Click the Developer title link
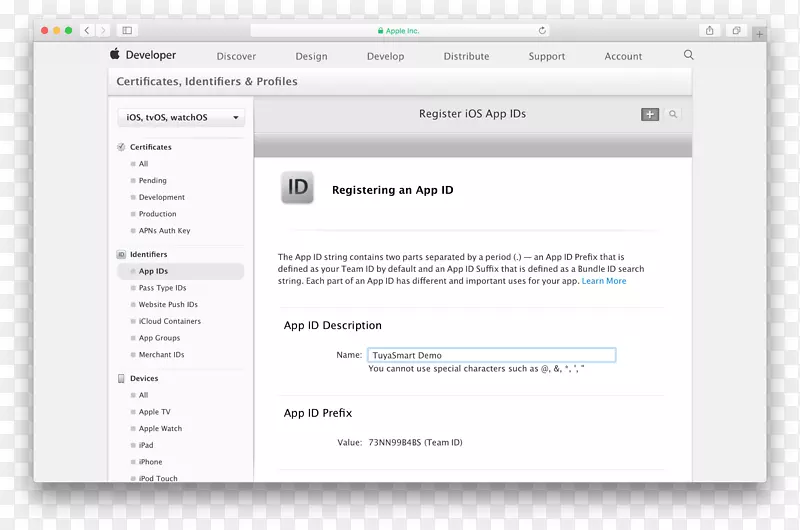 tap(151, 55)
